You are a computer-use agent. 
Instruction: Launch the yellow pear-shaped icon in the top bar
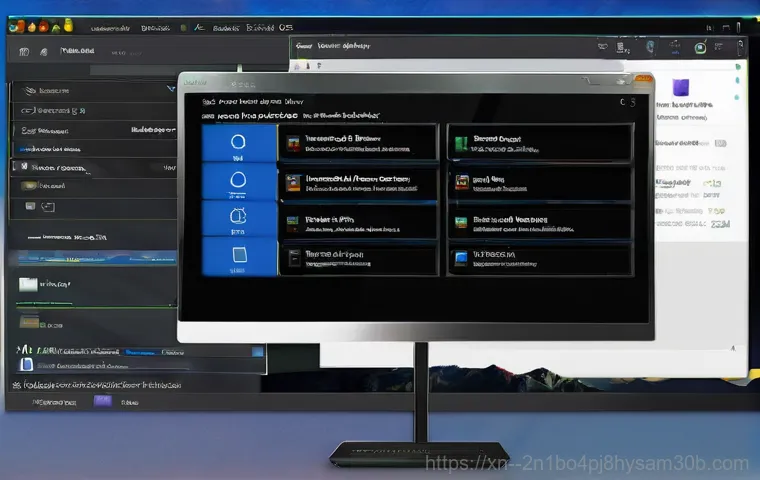(68, 25)
